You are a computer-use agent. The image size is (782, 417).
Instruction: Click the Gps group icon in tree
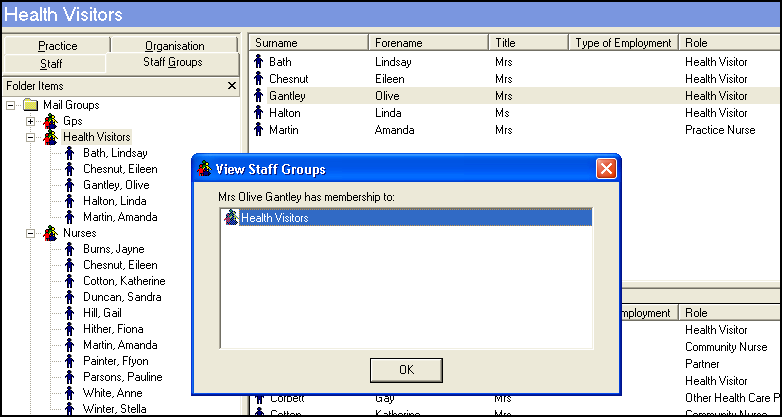(x=50, y=121)
